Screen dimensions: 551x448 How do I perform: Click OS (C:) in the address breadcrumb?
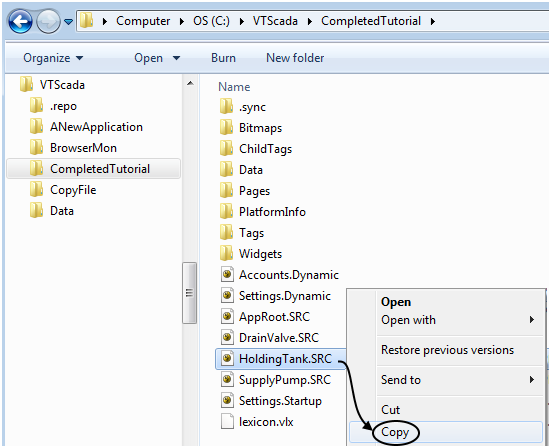pos(211,21)
